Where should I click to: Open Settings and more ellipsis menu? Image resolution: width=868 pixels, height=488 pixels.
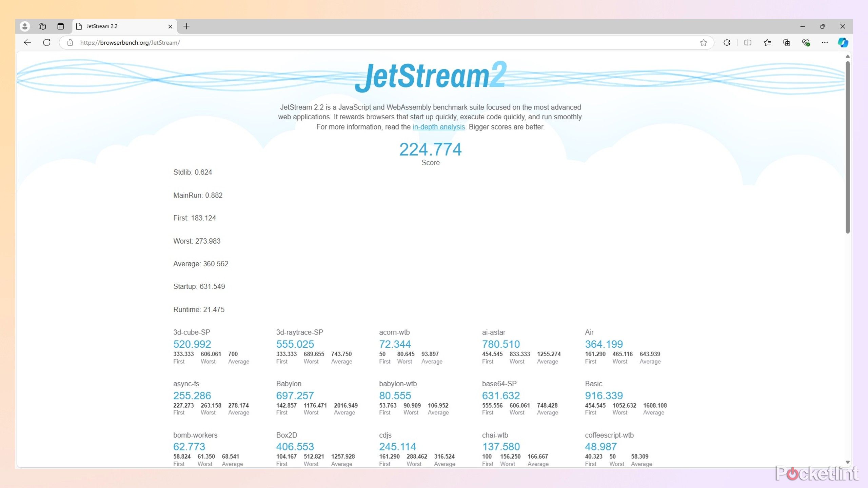tap(825, 43)
